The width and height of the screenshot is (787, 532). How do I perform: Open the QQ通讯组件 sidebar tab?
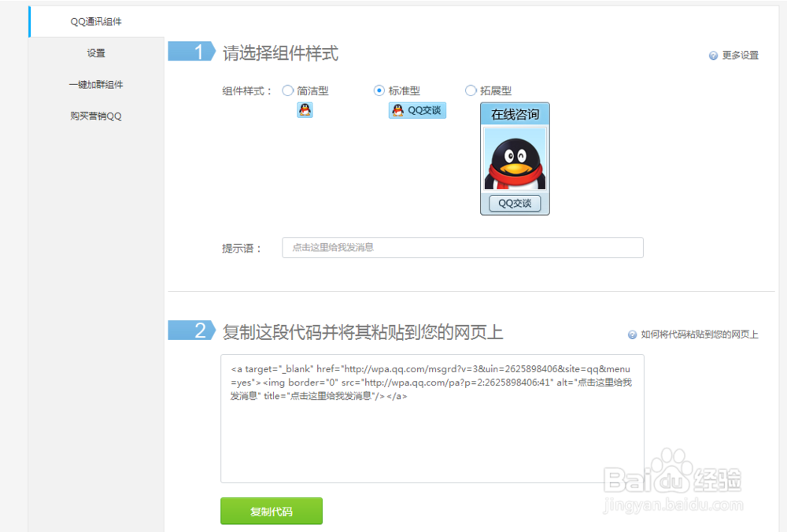[x=96, y=21]
